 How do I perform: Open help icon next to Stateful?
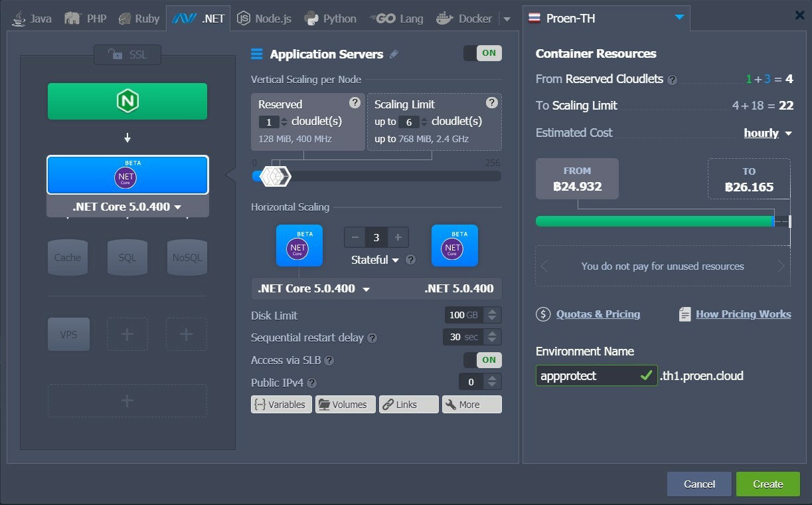tap(410, 260)
